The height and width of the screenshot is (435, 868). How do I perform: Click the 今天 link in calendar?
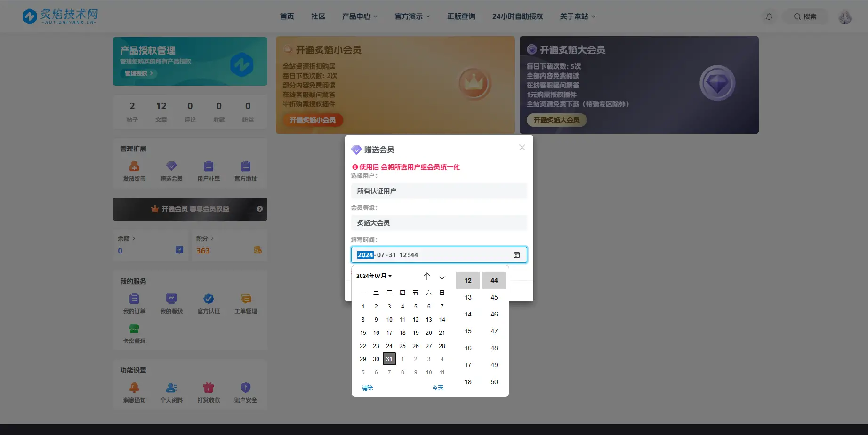(x=438, y=388)
